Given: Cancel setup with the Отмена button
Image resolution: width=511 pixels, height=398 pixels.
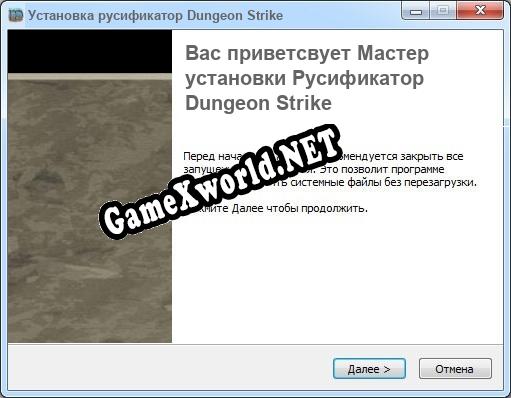Looking at the screenshot, I should point(455,369).
